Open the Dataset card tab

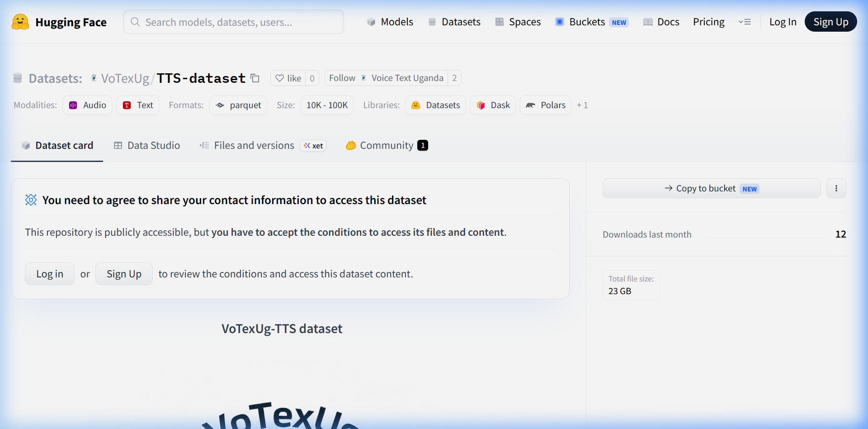[x=57, y=145]
